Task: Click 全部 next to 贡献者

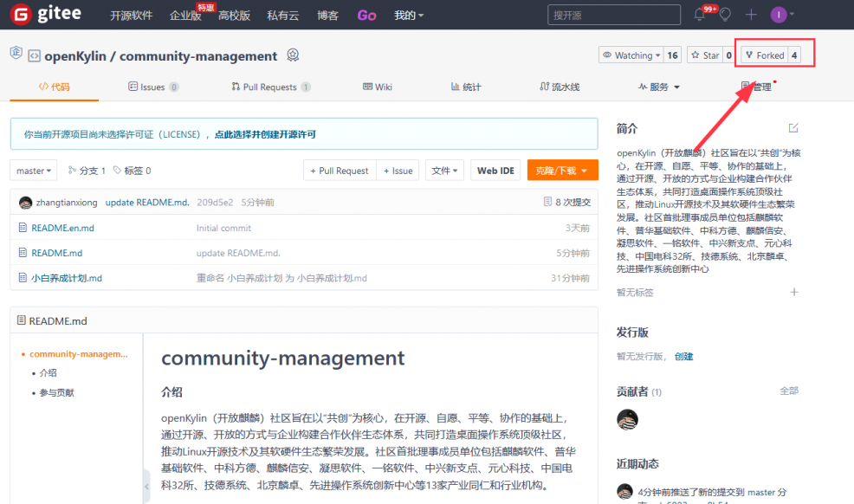Action: pos(789,391)
